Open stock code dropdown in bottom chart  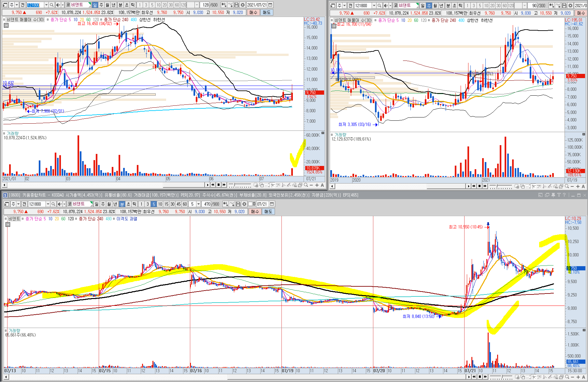[x=48, y=204]
